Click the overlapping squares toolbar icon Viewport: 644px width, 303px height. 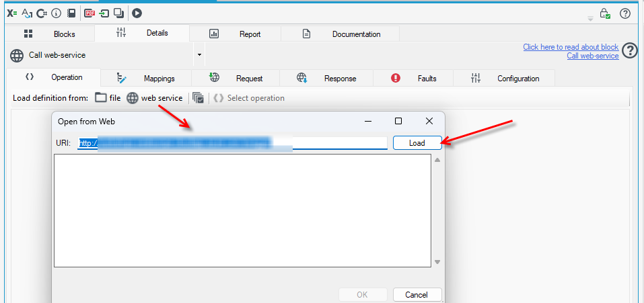click(118, 13)
